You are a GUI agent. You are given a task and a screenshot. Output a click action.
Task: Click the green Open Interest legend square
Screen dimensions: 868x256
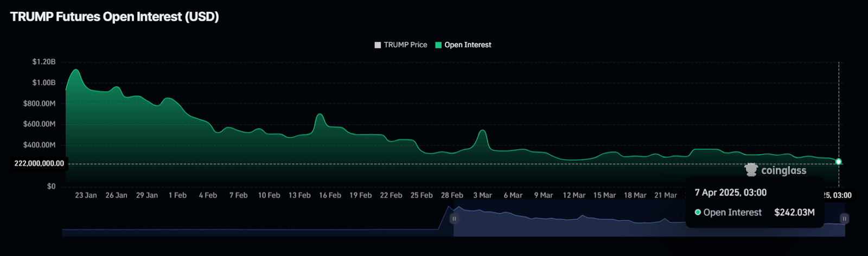[438, 45]
